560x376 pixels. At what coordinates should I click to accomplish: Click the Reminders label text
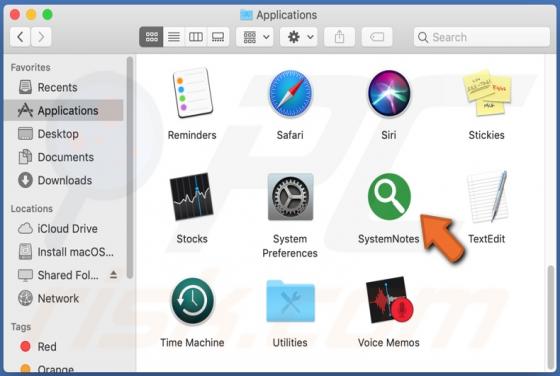pos(192,135)
